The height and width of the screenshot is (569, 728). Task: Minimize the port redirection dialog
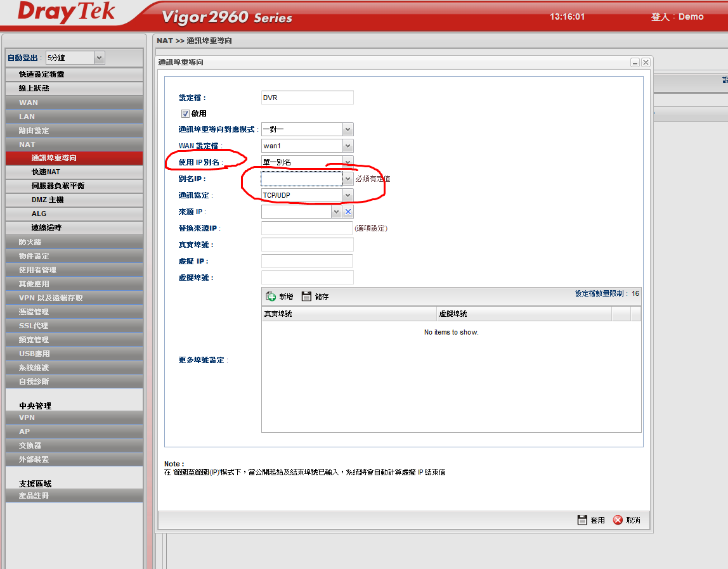[635, 63]
